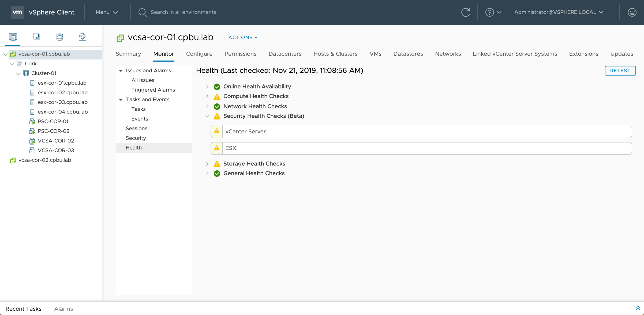The image size is (644, 315).
Task: Refresh the vSphere Client with refresh icon
Action: (466, 12)
